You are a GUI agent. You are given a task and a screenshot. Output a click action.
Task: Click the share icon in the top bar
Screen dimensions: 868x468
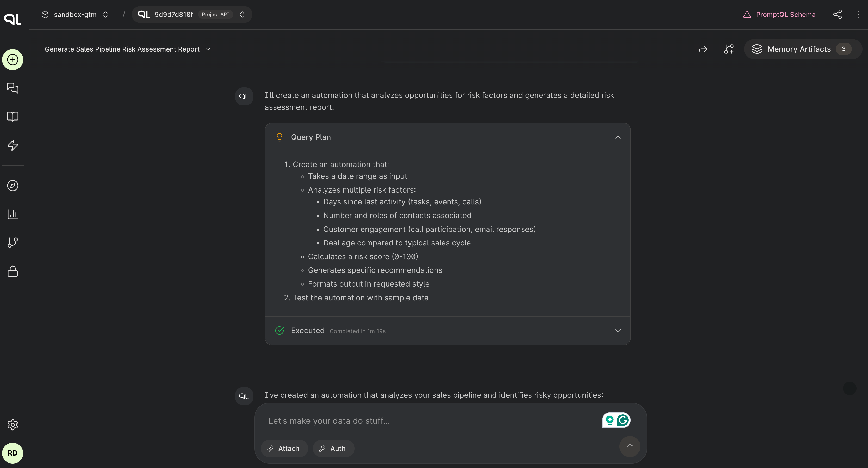[837, 15]
